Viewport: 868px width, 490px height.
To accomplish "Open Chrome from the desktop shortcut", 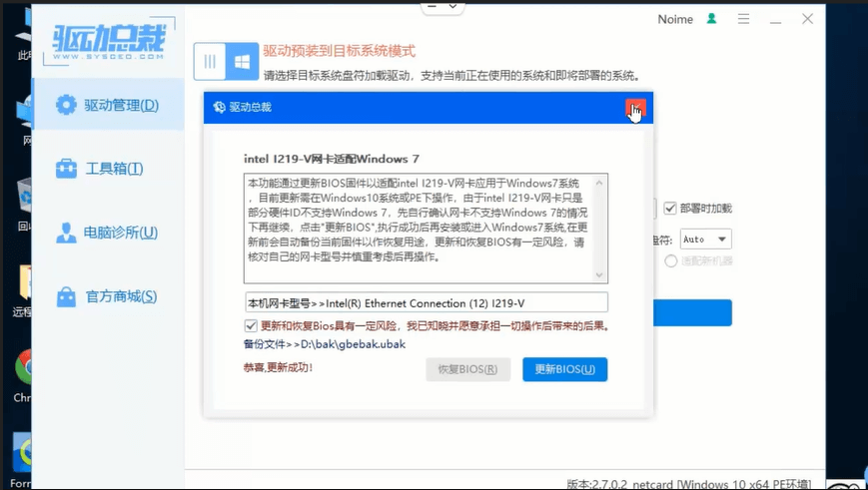I will pyautogui.click(x=24, y=367).
